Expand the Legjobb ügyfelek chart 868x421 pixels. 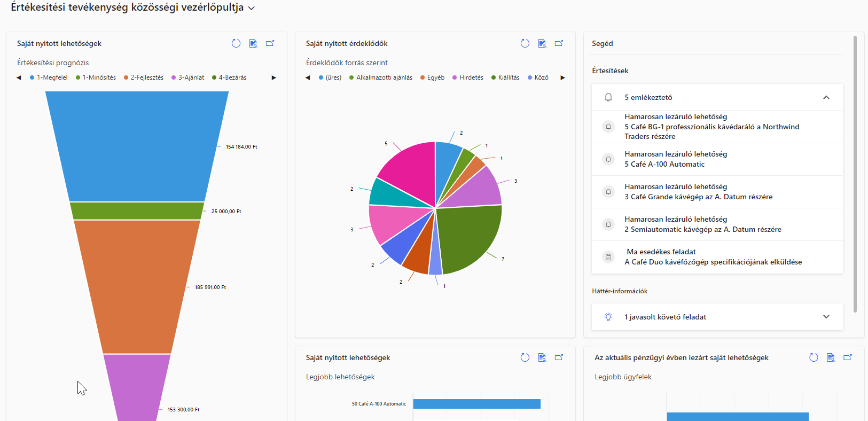pyautogui.click(x=848, y=357)
